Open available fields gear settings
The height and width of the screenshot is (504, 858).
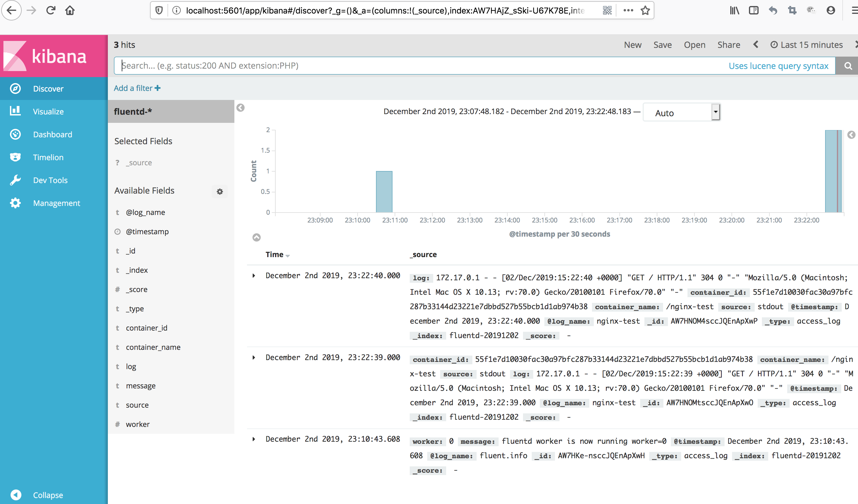click(220, 191)
